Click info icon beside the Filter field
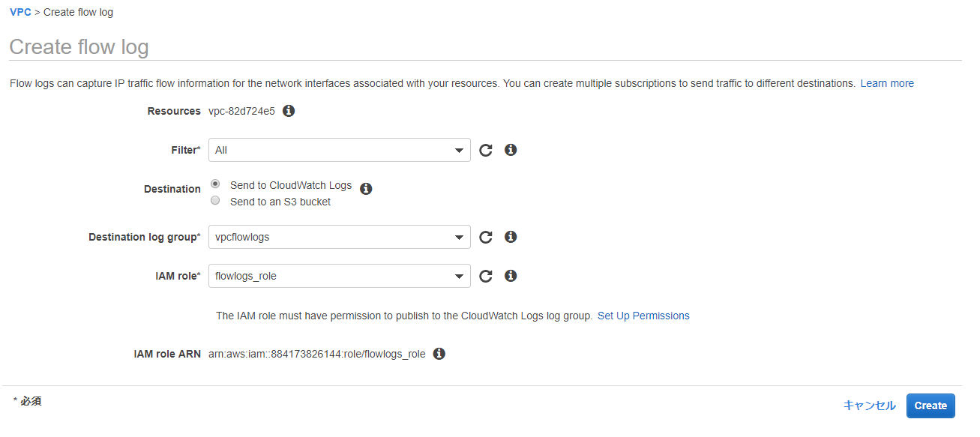Image resolution: width=980 pixels, height=437 pixels. pos(511,150)
